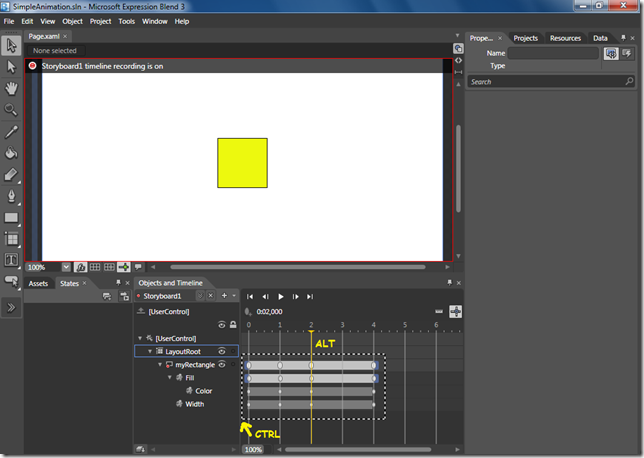This screenshot has width=644, height=458.
Task: Select the TextBlock text tool
Action: [11, 260]
